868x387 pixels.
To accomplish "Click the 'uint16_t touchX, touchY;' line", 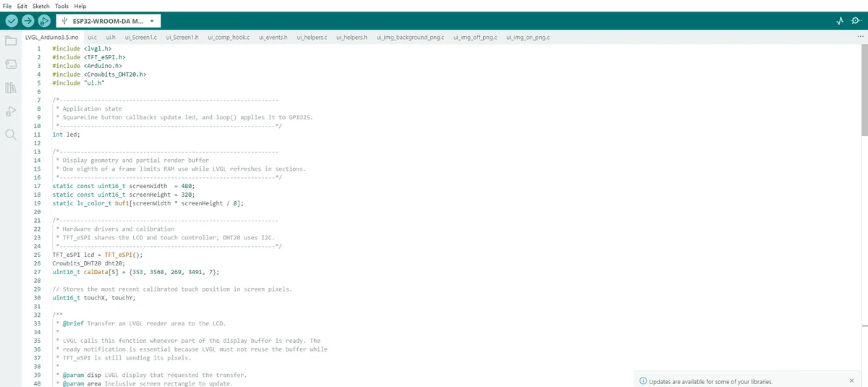I will [x=94, y=297].
